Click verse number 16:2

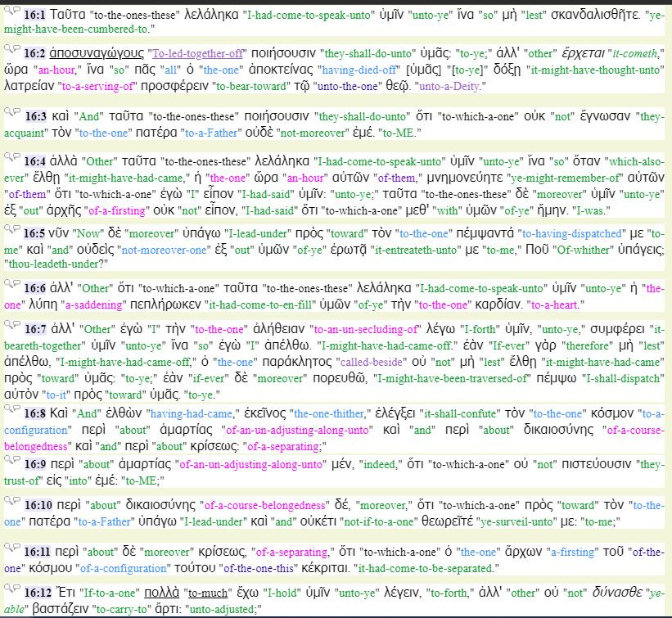click(x=34, y=53)
